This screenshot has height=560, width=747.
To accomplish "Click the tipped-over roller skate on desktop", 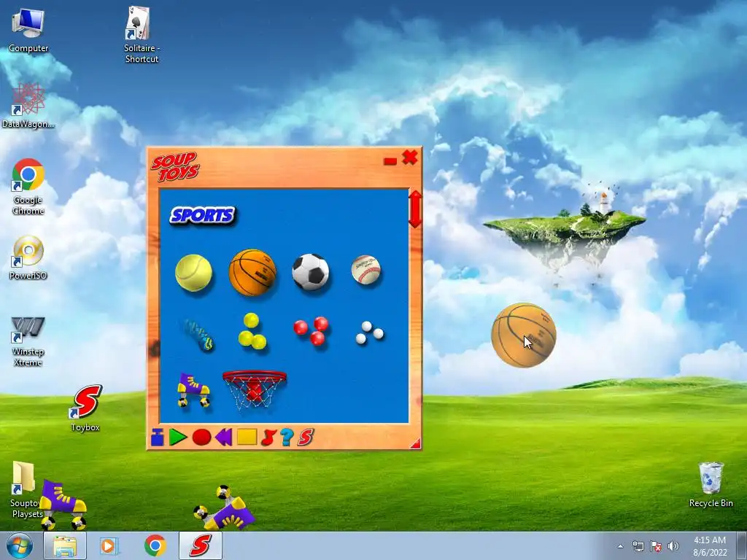I will [224, 508].
